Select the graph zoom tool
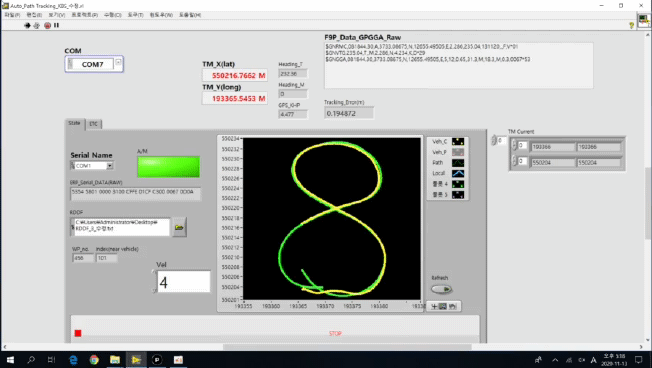This screenshot has height=368, width=652. 443,306
